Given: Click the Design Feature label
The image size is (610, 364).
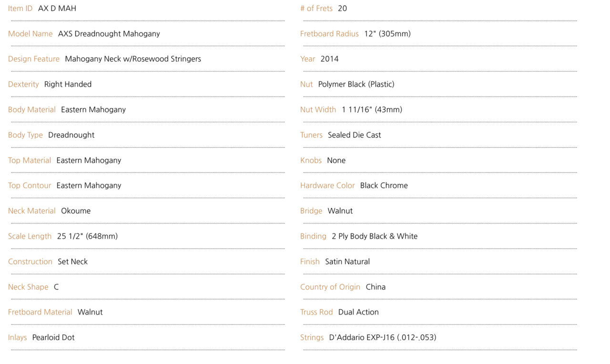Looking at the screenshot, I should (x=34, y=59).
